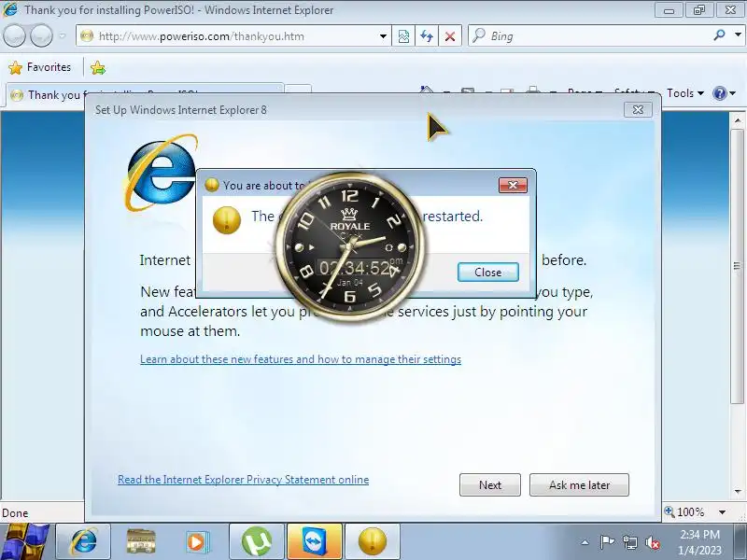Viewport: 747px width, 560px height.
Task: Click the Back navigation button
Action: click(14, 35)
